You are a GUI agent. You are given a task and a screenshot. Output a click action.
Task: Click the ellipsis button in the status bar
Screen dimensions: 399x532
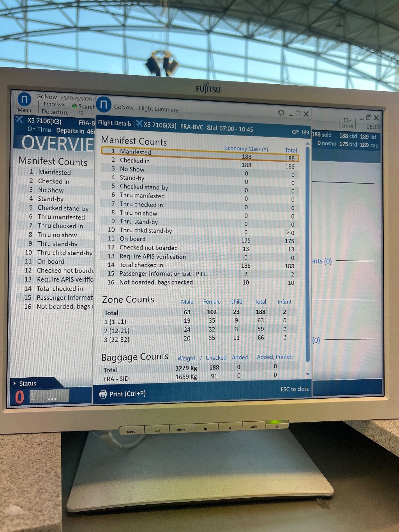(x=52, y=399)
